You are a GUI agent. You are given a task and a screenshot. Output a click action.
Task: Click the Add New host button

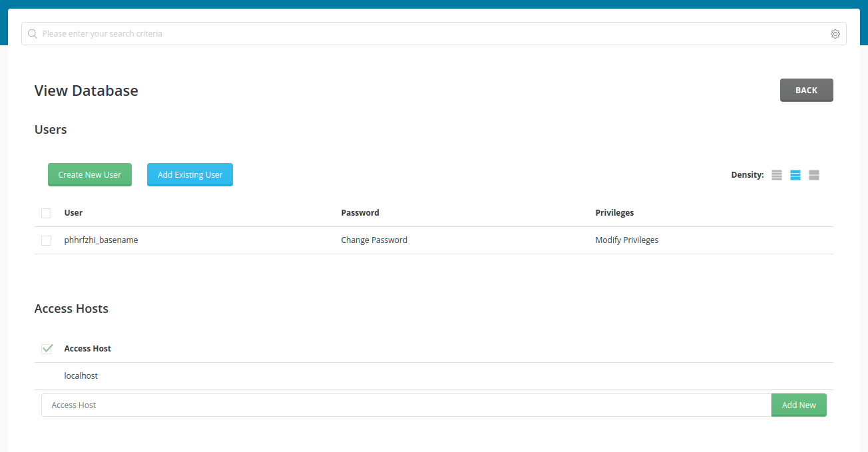[x=798, y=405]
